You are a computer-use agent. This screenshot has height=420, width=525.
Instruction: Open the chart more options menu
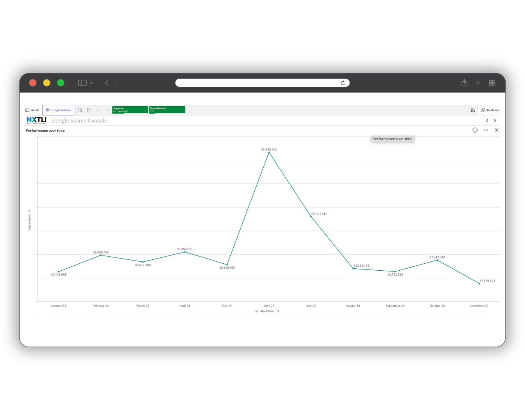486,130
